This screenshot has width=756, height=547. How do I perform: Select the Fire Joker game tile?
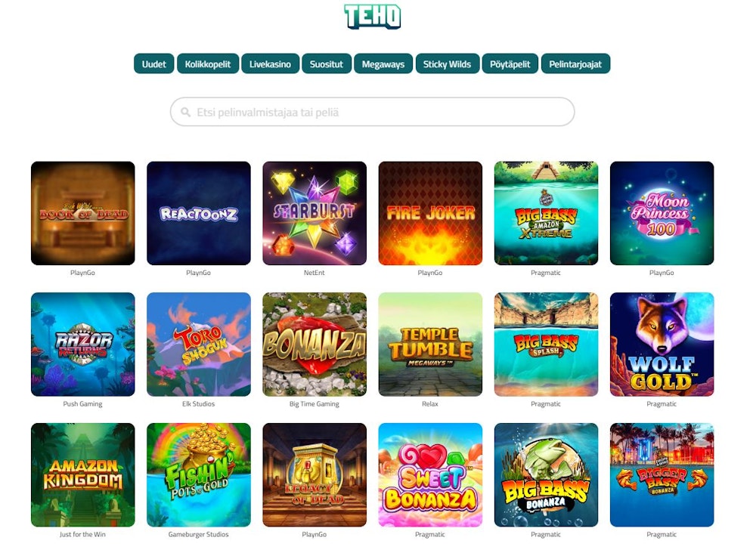pos(430,213)
